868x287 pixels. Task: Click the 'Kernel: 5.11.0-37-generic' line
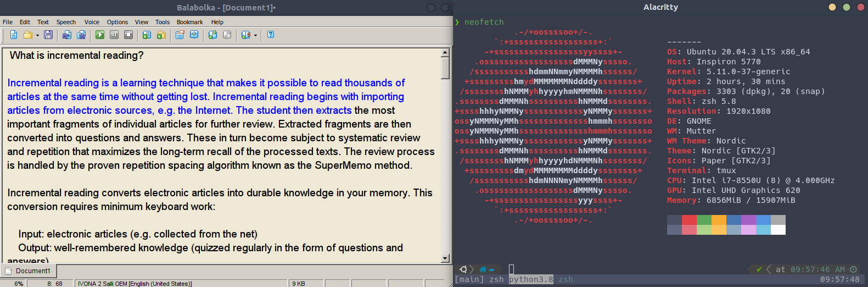click(x=729, y=71)
